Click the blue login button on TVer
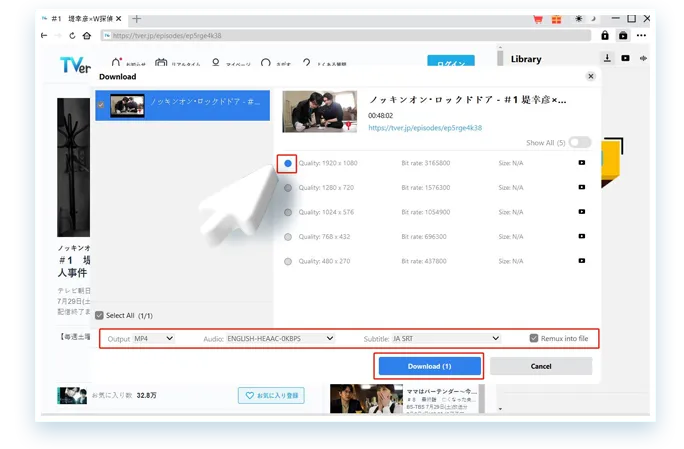The image size is (684, 449). click(451, 61)
